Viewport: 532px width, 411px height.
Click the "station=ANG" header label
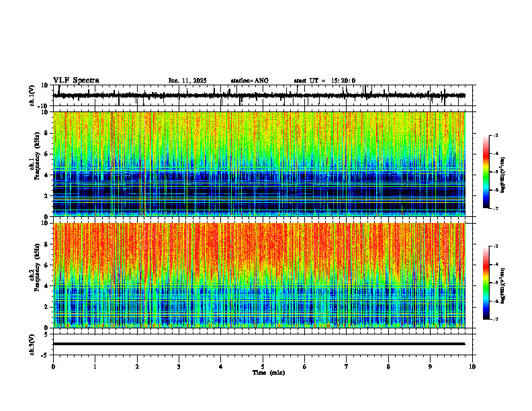249,81
